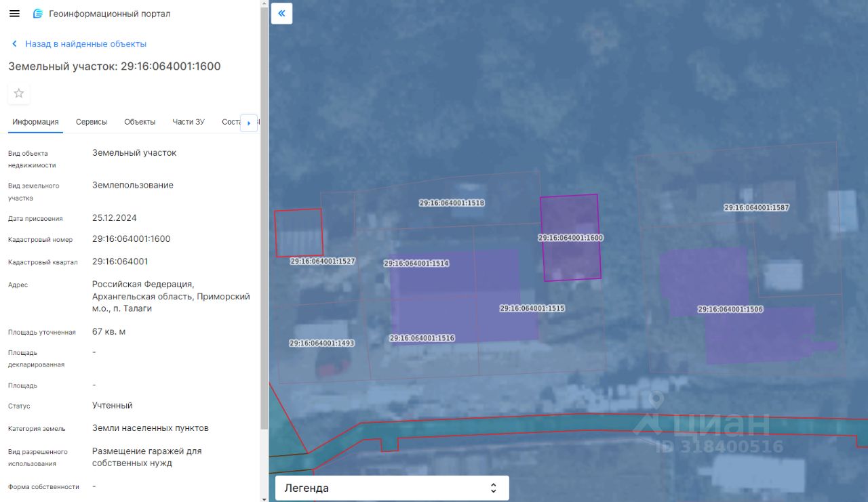This screenshot has width=868, height=502.
Task: Select parcel label 29:16:064001:1515 on map
Action: tap(532, 308)
